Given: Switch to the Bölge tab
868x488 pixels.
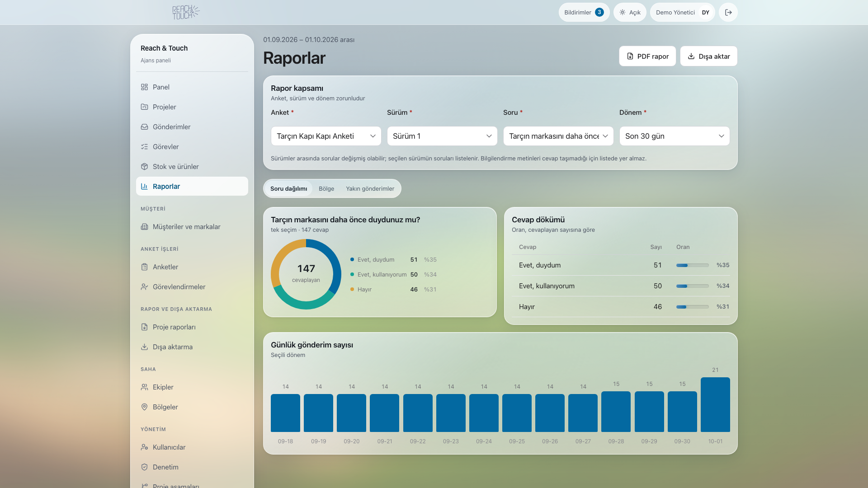Looking at the screenshot, I should point(326,188).
